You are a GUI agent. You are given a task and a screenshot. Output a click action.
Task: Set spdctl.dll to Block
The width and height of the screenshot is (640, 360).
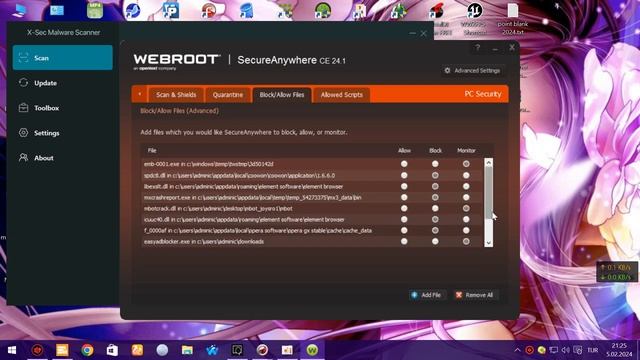pyautogui.click(x=435, y=175)
